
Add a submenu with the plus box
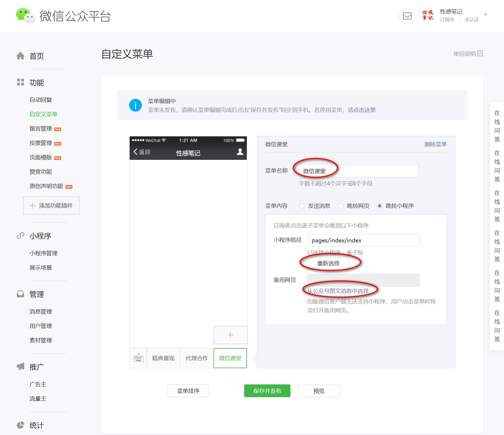coord(230,335)
